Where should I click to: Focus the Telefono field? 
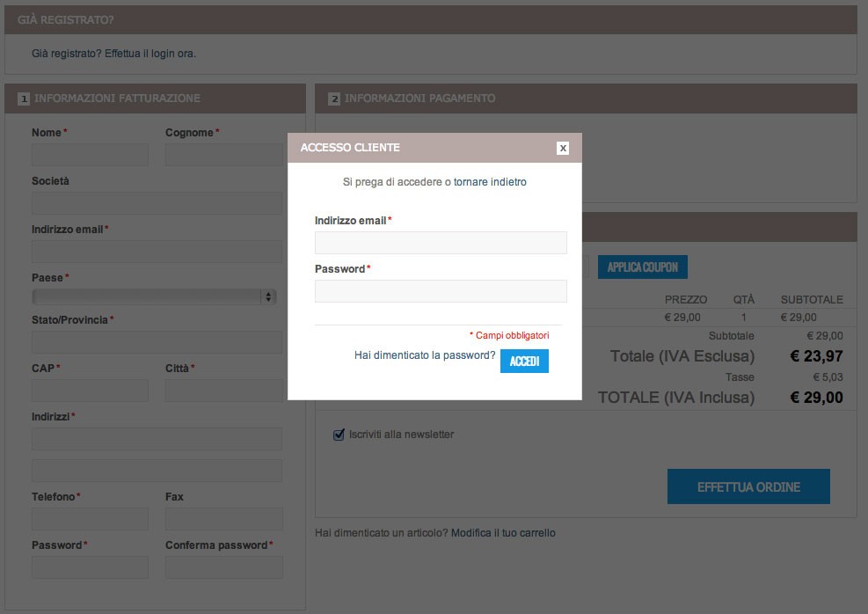(x=91, y=519)
